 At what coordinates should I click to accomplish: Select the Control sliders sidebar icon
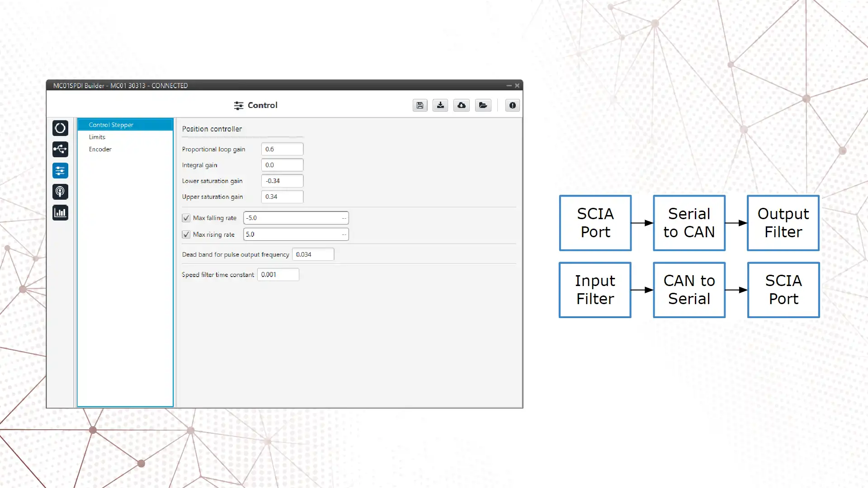(x=60, y=171)
